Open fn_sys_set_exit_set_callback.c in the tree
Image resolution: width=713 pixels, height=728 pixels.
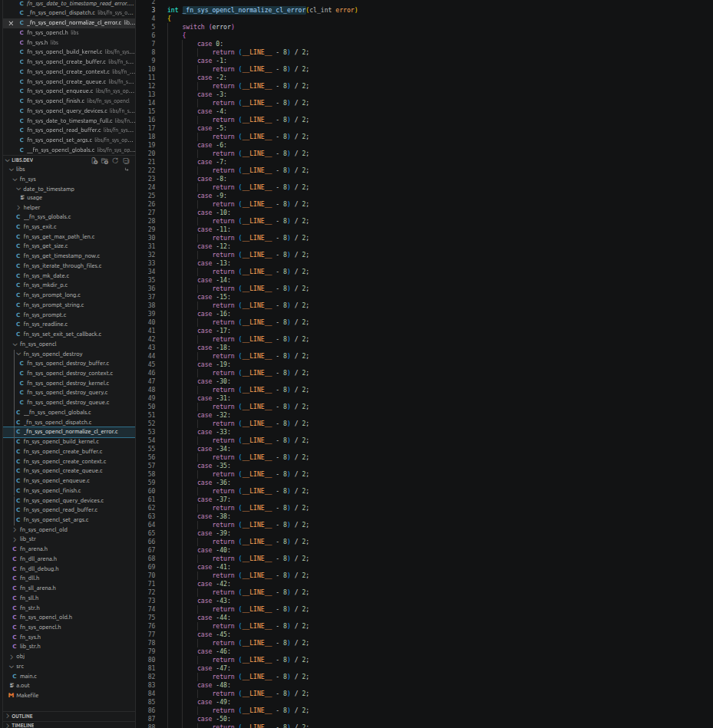[69, 334]
